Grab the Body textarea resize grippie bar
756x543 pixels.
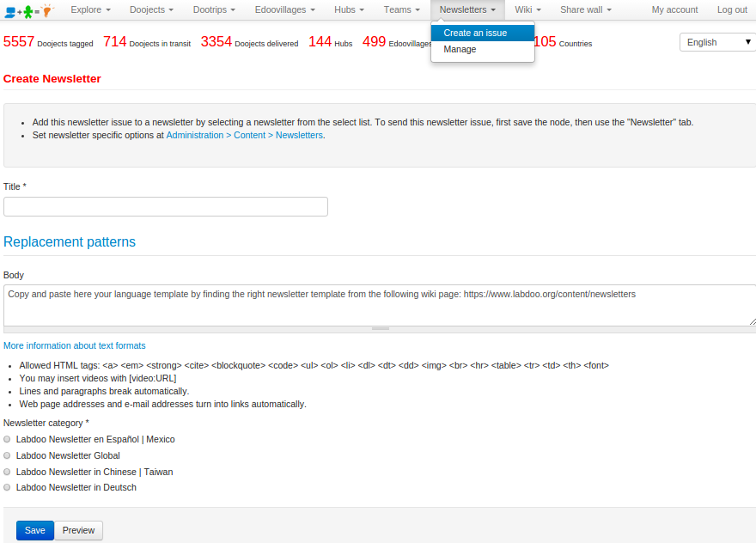click(x=380, y=329)
